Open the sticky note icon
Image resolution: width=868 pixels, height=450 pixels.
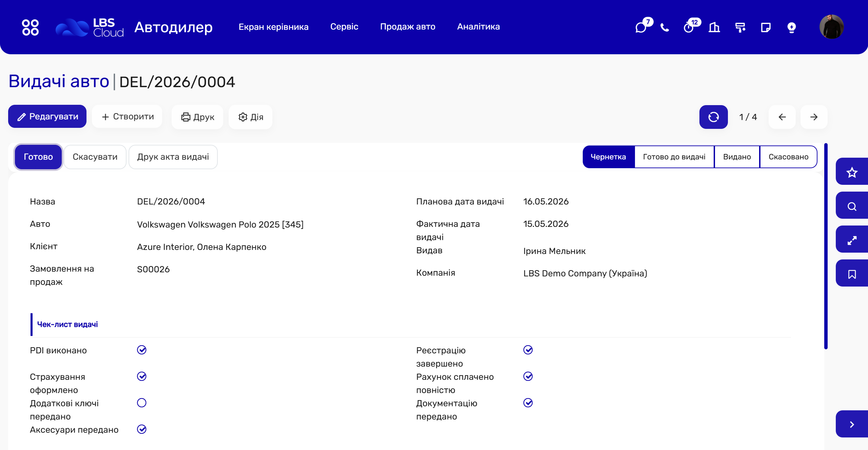click(766, 27)
